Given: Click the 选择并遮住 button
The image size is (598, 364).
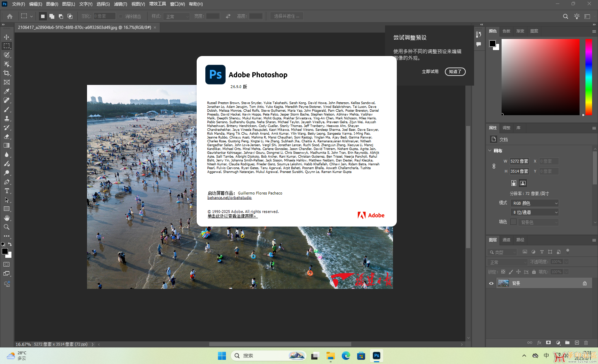Looking at the screenshot, I should 287,16.
